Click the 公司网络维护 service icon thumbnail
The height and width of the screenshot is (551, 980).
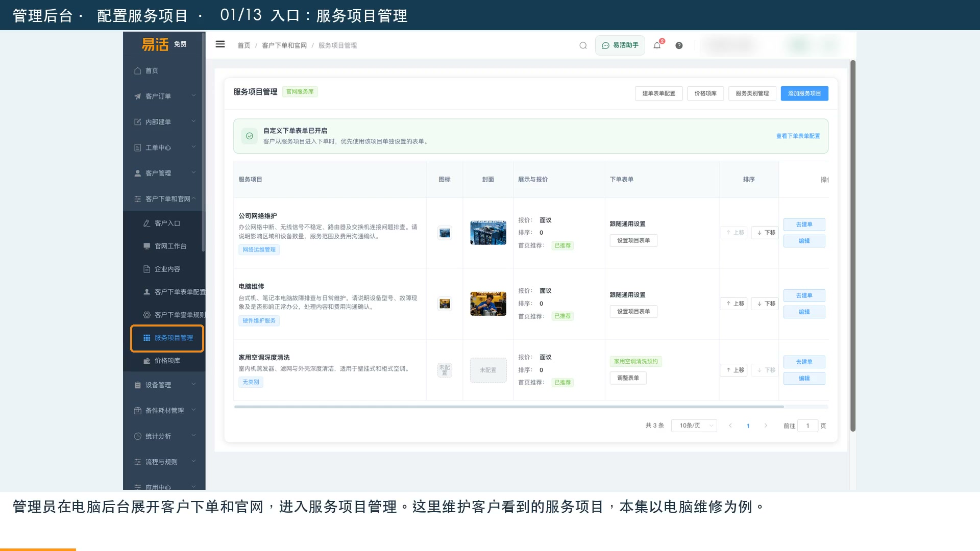tap(445, 233)
